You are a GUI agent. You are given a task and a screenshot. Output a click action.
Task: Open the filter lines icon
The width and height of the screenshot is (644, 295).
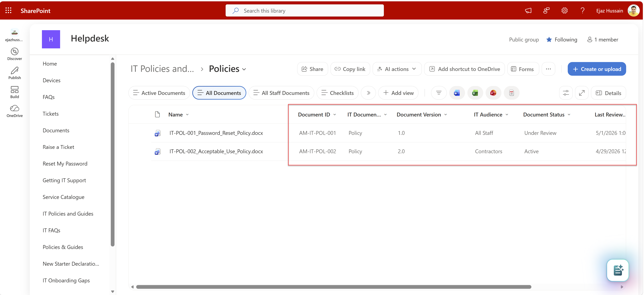439,93
